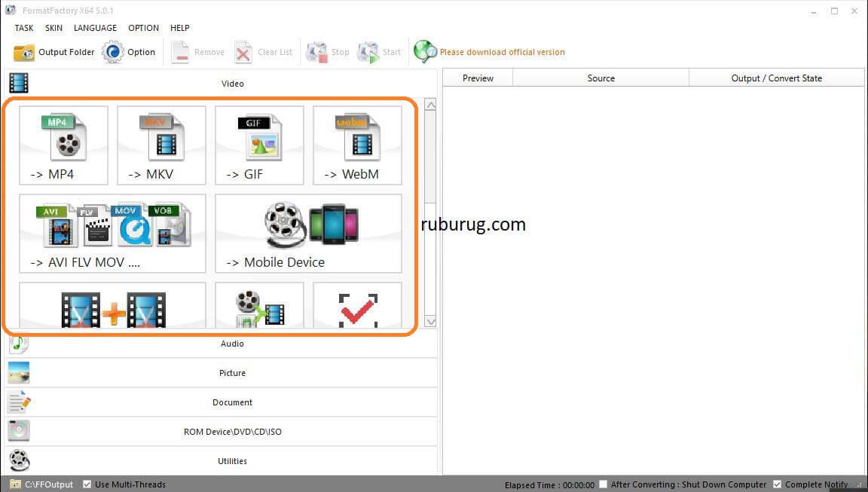The width and height of the screenshot is (868, 492).
Task: Click the Remove toolbar icon
Action: coord(180,52)
